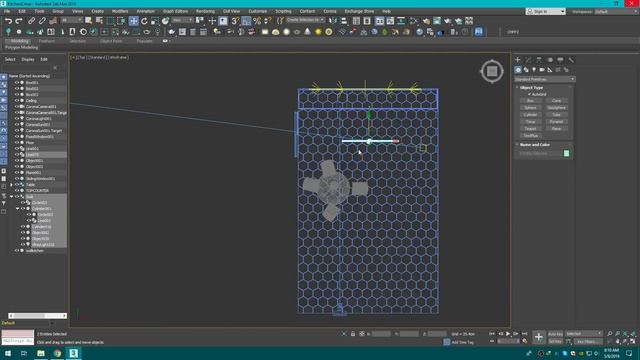This screenshot has width=640, height=360.
Task: Click the Redo arrow icon
Action: [x=19, y=21]
